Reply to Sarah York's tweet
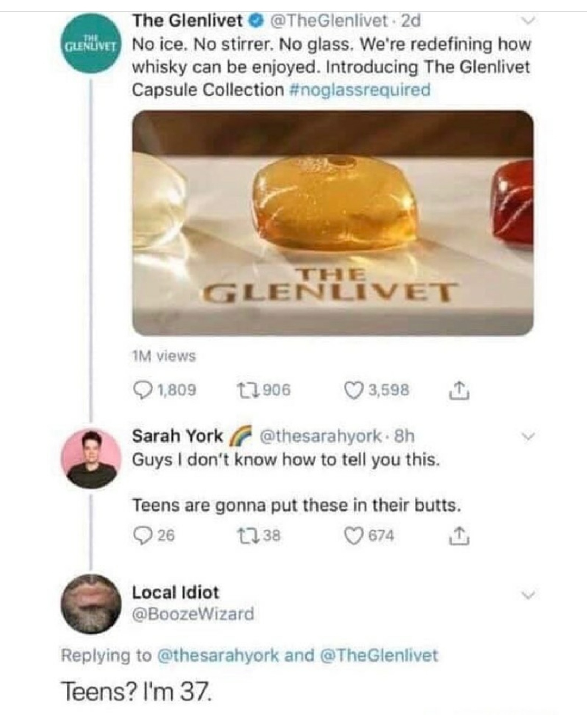This screenshot has width=587, height=728. click(142, 536)
